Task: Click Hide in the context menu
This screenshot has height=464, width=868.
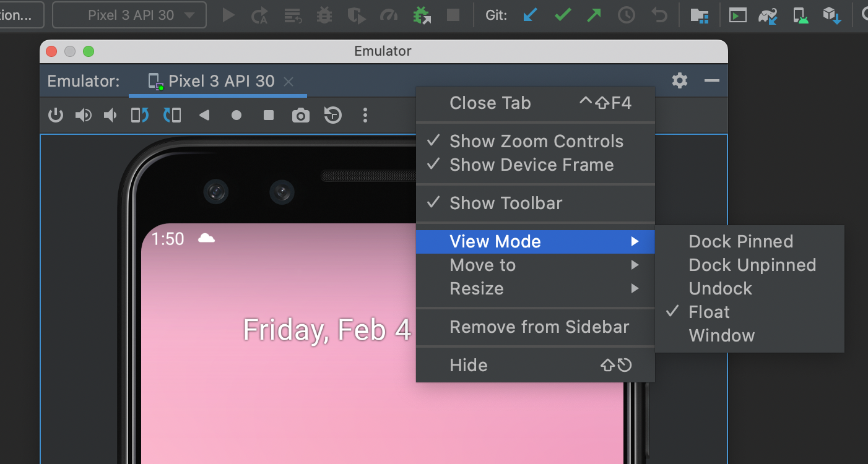Action: coord(536,365)
